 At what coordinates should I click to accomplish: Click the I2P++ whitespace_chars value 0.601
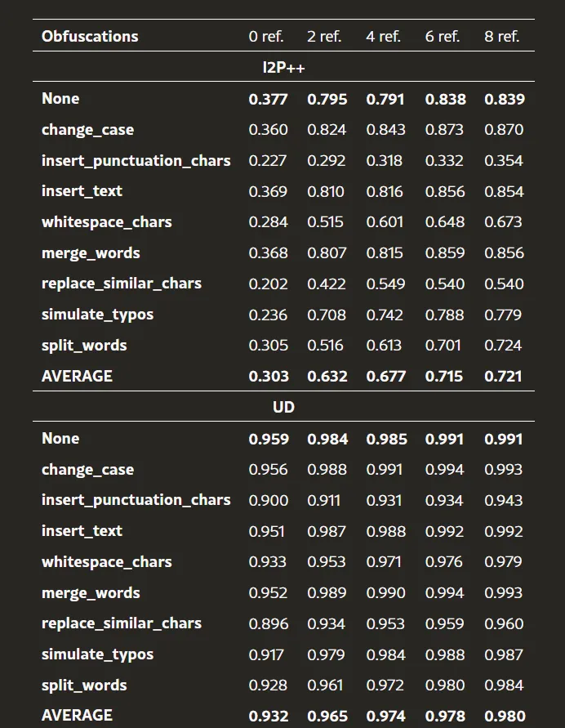(x=385, y=222)
